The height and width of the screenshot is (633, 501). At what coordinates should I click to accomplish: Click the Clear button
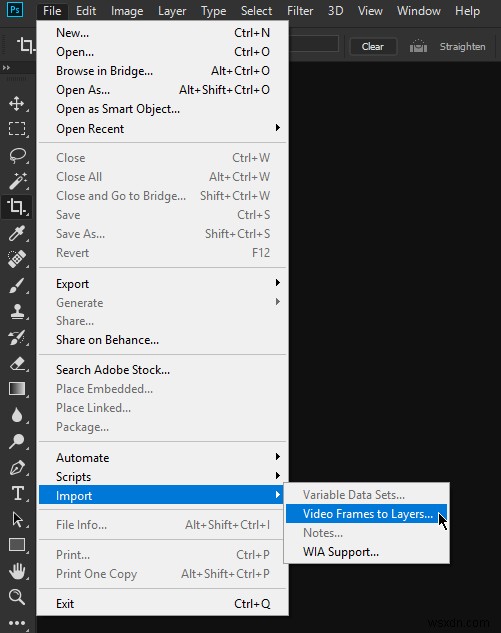click(x=373, y=46)
